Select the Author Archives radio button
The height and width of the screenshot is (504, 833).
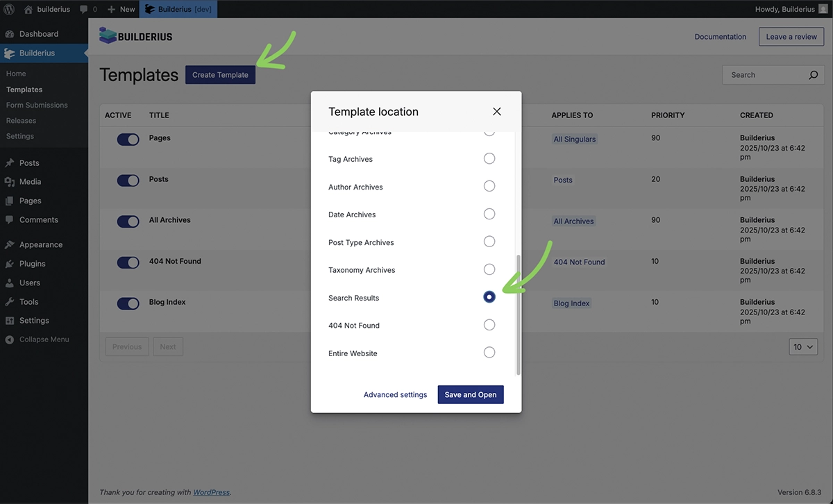click(x=489, y=186)
